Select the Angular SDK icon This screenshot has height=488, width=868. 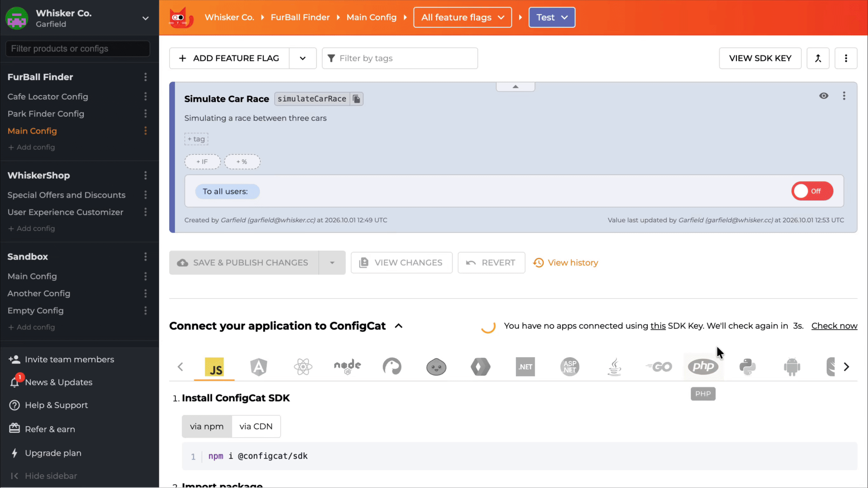(258, 367)
